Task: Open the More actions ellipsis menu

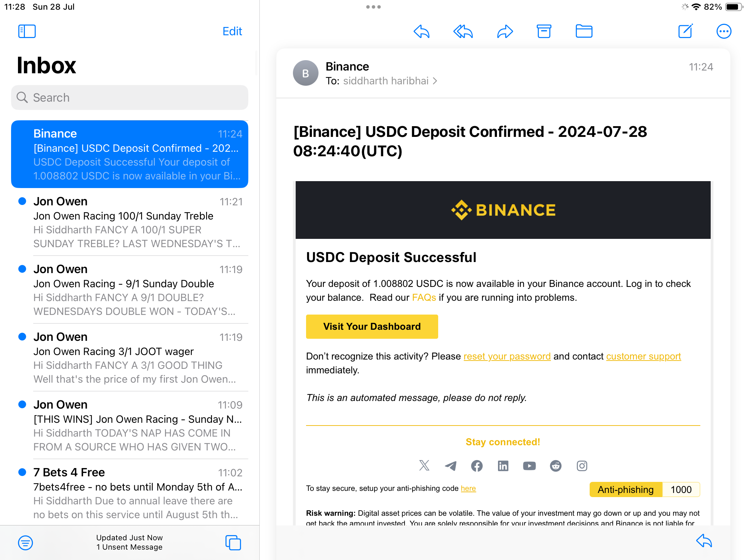Action: [x=724, y=31]
